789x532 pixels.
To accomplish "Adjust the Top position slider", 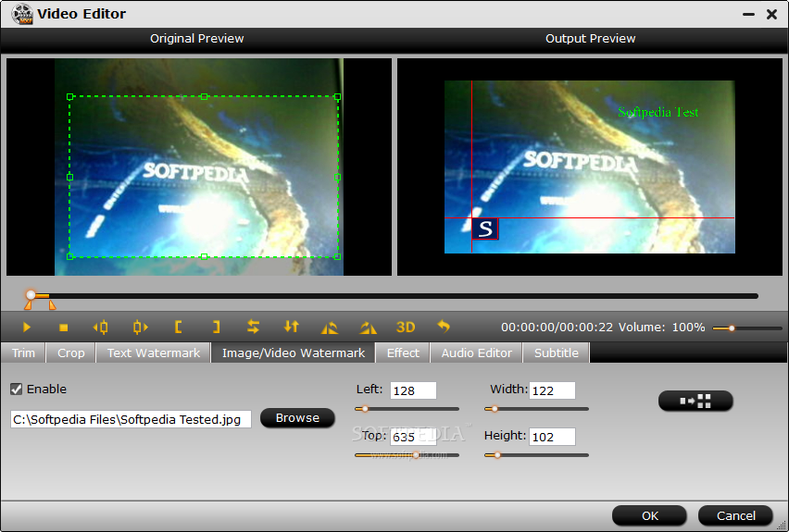I will click(x=407, y=455).
